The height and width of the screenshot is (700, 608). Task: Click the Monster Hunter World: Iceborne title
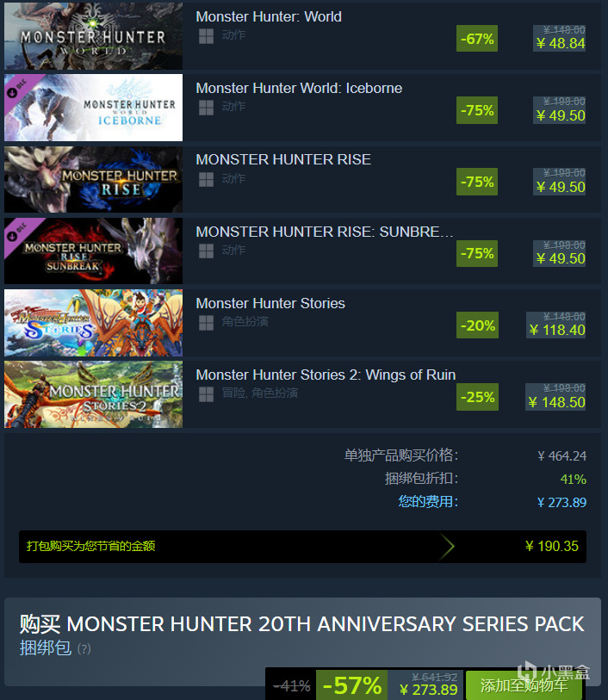pos(299,89)
